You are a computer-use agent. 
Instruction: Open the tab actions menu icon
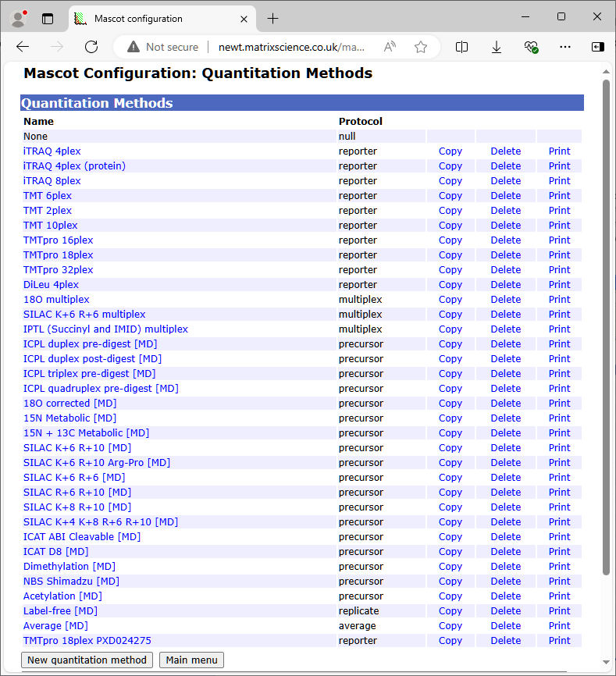[48, 19]
